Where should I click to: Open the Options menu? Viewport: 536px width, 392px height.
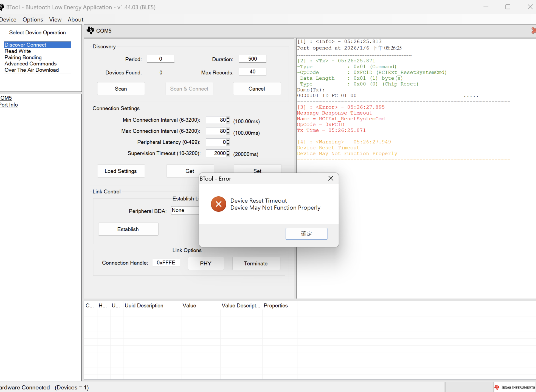click(33, 19)
